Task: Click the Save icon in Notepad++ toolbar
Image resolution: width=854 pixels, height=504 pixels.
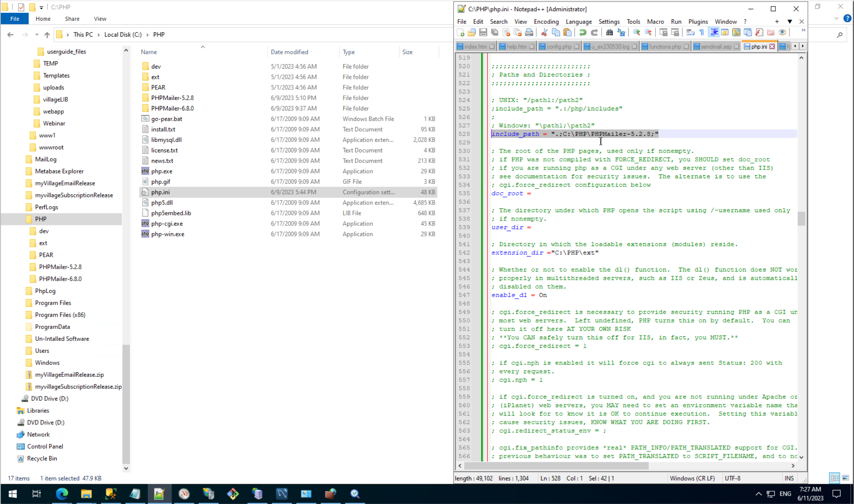Action: pyautogui.click(x=483, y=33)
